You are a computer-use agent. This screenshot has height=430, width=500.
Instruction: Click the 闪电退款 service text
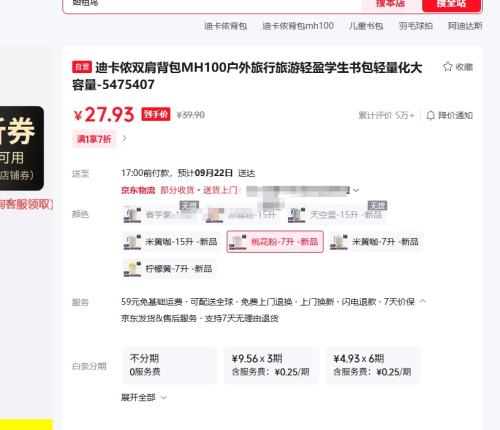pos(359,302)
